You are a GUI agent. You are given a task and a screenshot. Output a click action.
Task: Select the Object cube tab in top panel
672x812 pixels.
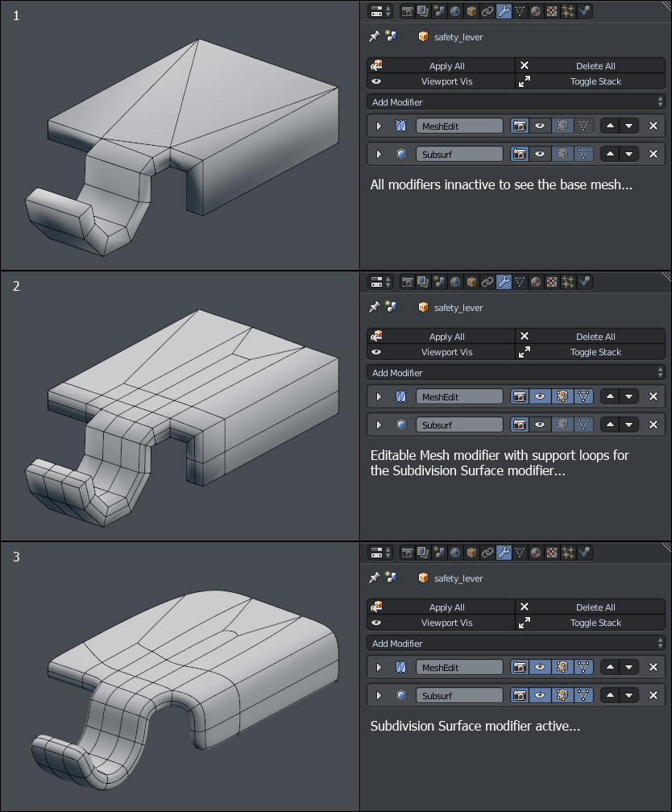[471, 11]
